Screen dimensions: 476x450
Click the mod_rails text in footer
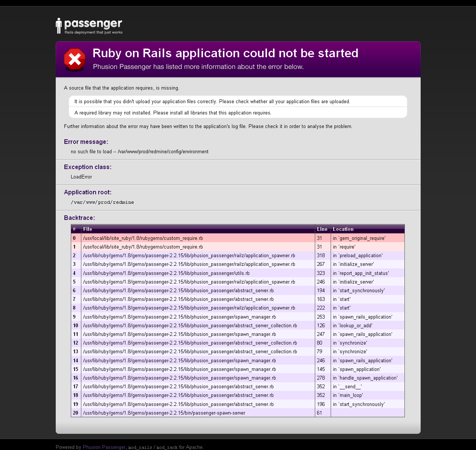point(140,447)
